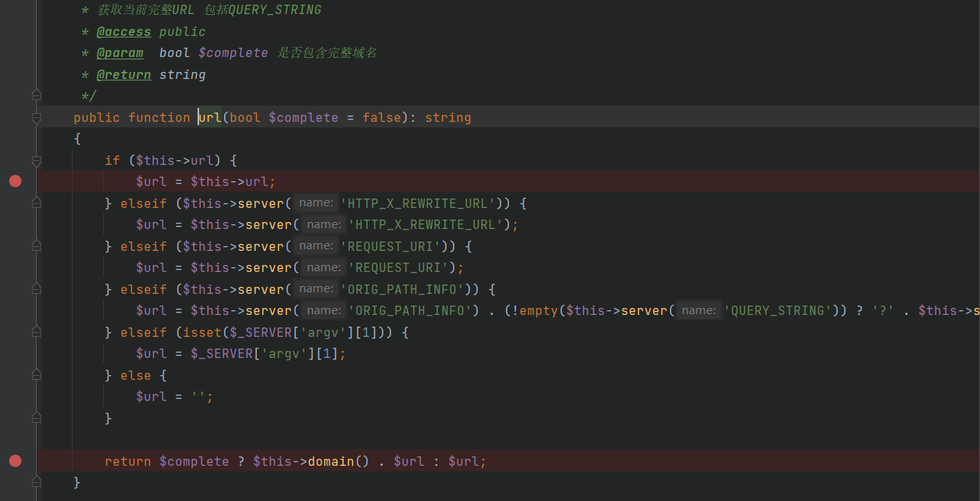Click fold icon beside the elseif isset argv line

tap(36, 332)
